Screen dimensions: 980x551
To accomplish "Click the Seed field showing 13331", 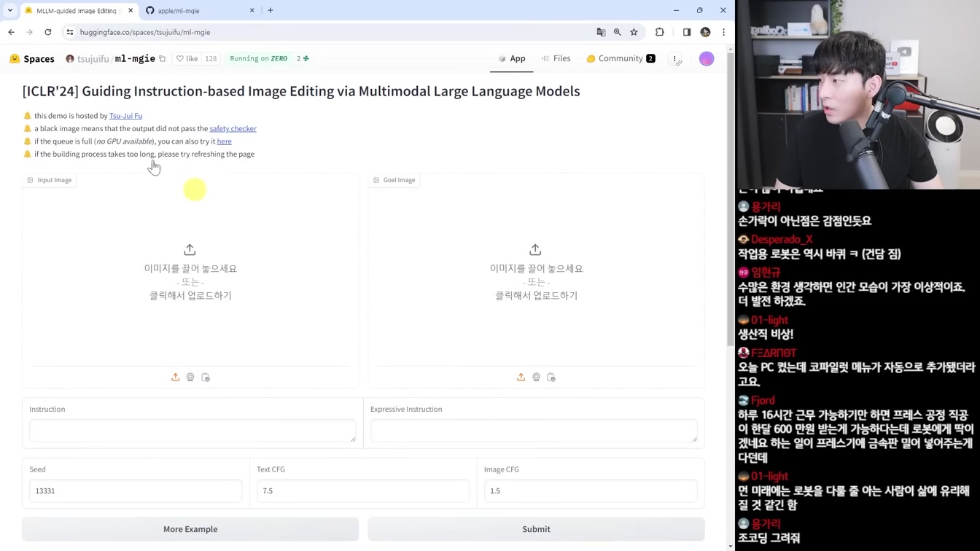I will (x=136, y=491).
